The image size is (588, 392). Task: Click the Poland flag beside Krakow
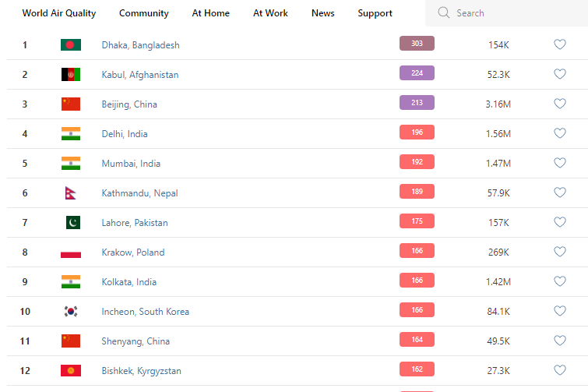71,252
